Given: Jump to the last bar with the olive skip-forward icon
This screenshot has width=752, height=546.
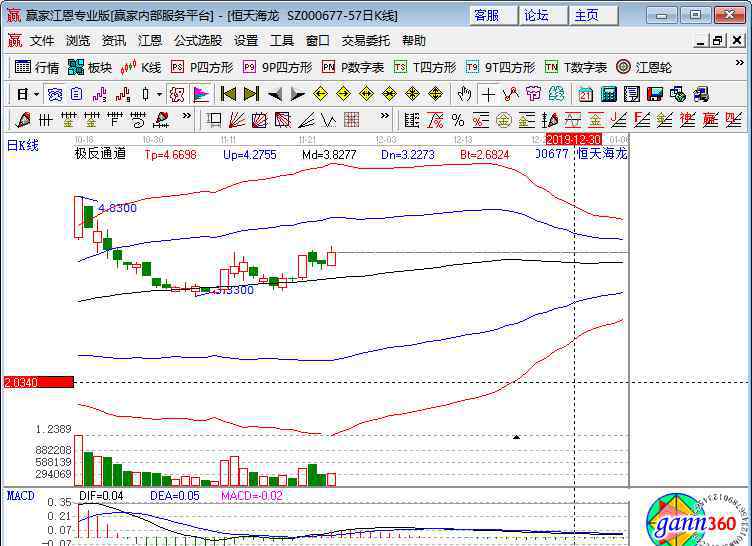Looking at the screenshot, I should click(x=251, y=94).
